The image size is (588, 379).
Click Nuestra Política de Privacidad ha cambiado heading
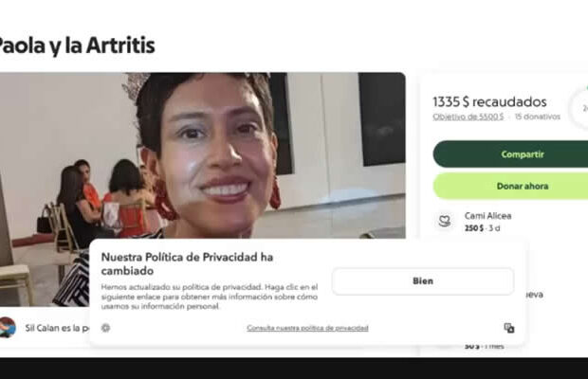click(187, 263)
